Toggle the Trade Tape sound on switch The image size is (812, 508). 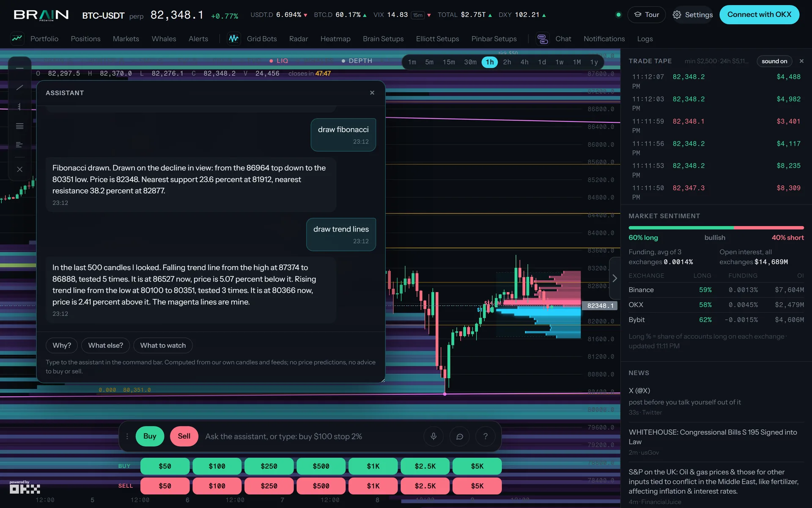pos(774,61)
